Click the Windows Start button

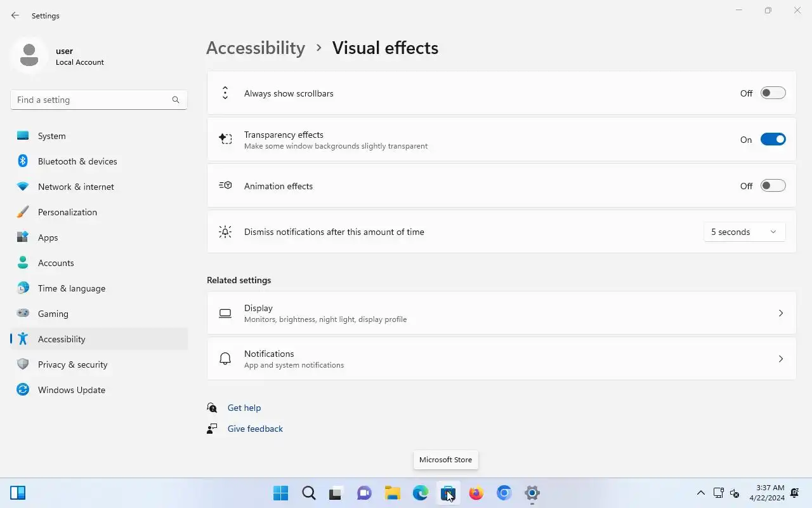[280, 493]
